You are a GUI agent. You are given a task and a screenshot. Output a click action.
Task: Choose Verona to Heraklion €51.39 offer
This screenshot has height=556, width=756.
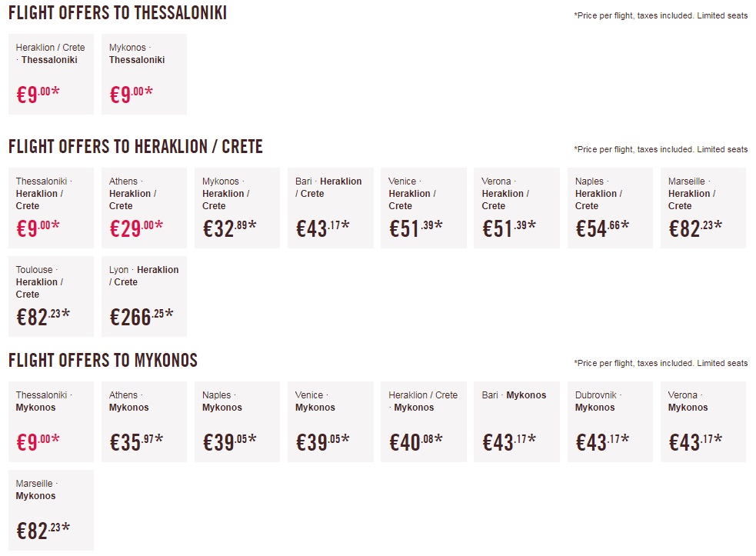pos(516,208)
